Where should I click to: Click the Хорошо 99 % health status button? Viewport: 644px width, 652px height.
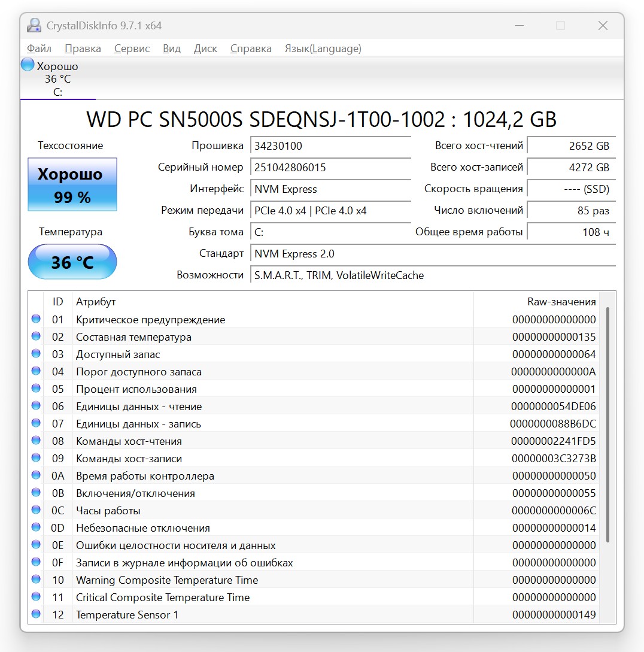click(72, 184)
